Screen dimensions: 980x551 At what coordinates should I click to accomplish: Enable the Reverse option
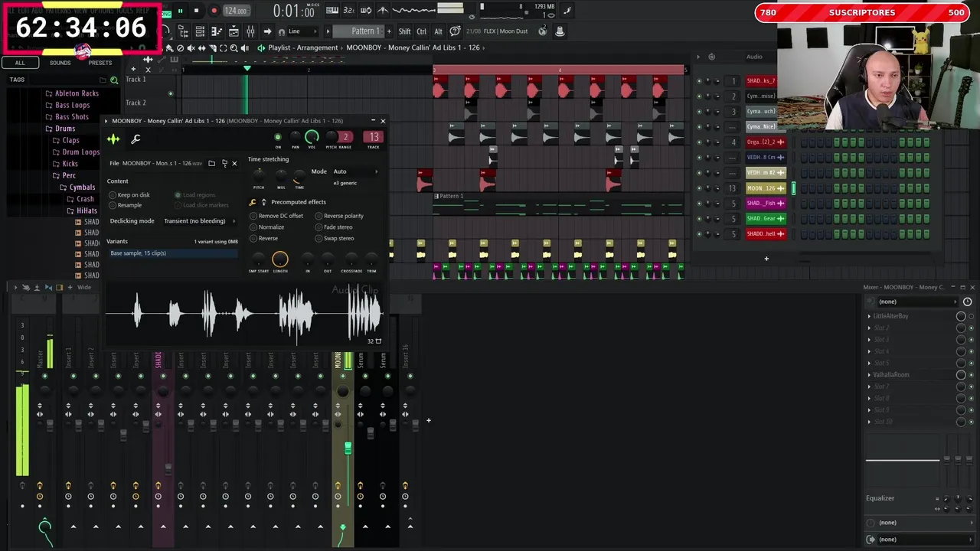tap(264, 238)
